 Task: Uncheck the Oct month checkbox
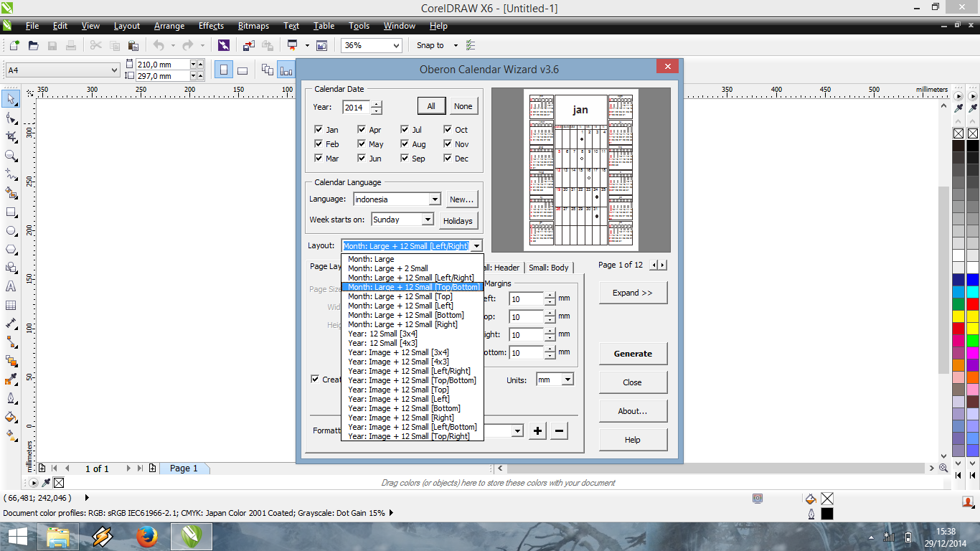[x=448, y=129]
